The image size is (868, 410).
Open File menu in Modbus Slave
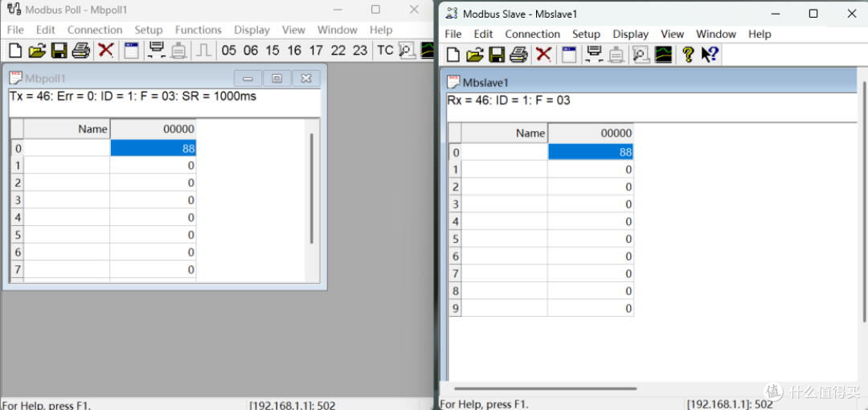(453, 34)
